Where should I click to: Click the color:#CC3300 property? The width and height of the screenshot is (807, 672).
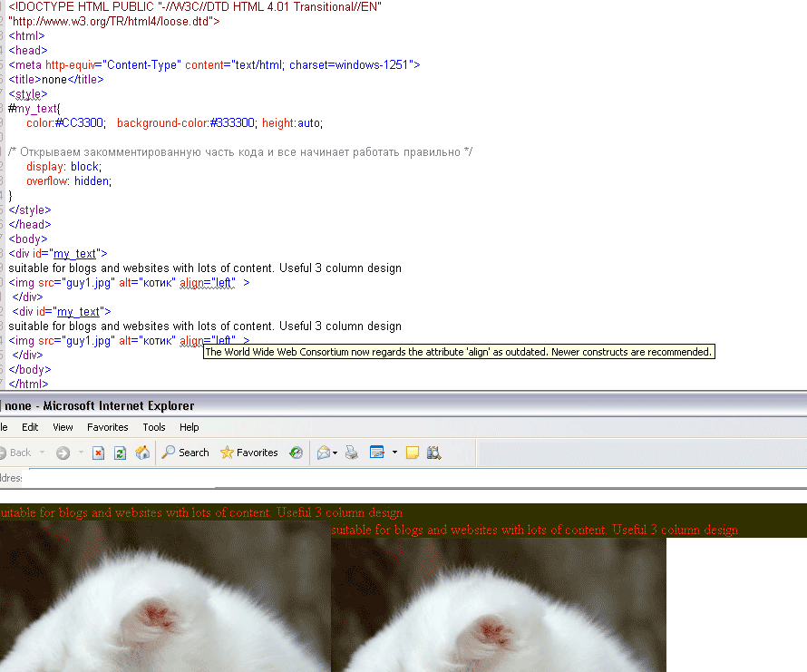tap(66, 123)
